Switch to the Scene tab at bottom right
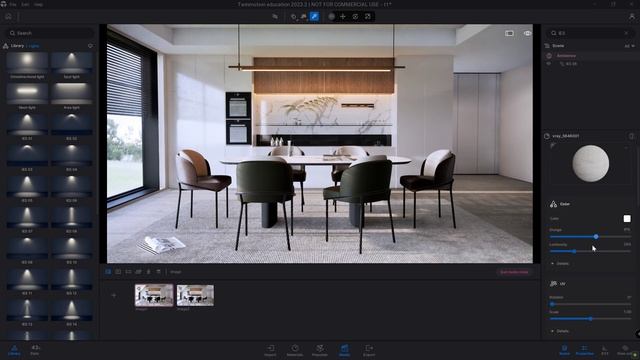 point(564,350)
